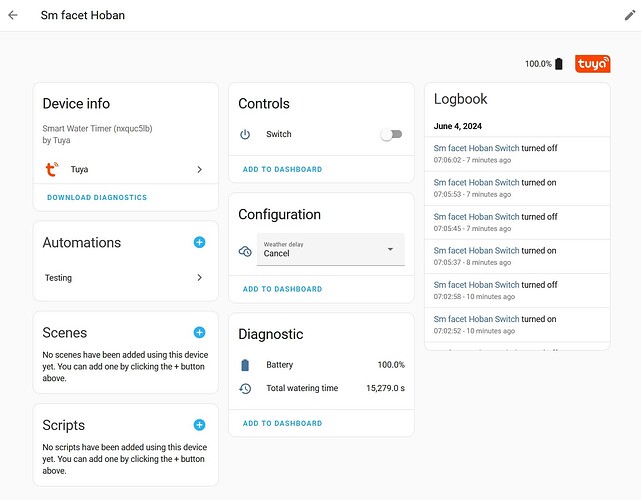The height and width of the screenshot is (500, 641).
Task: Click the top-right battery percentage indicator
Action: [544, 64]
